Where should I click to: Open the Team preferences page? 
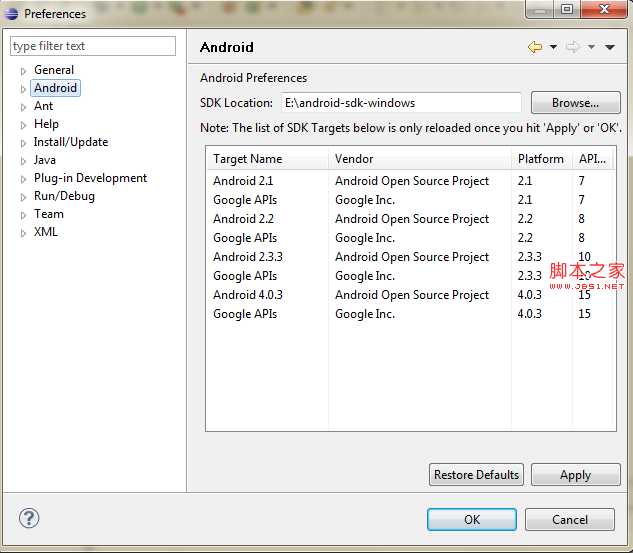click(48, 214)
